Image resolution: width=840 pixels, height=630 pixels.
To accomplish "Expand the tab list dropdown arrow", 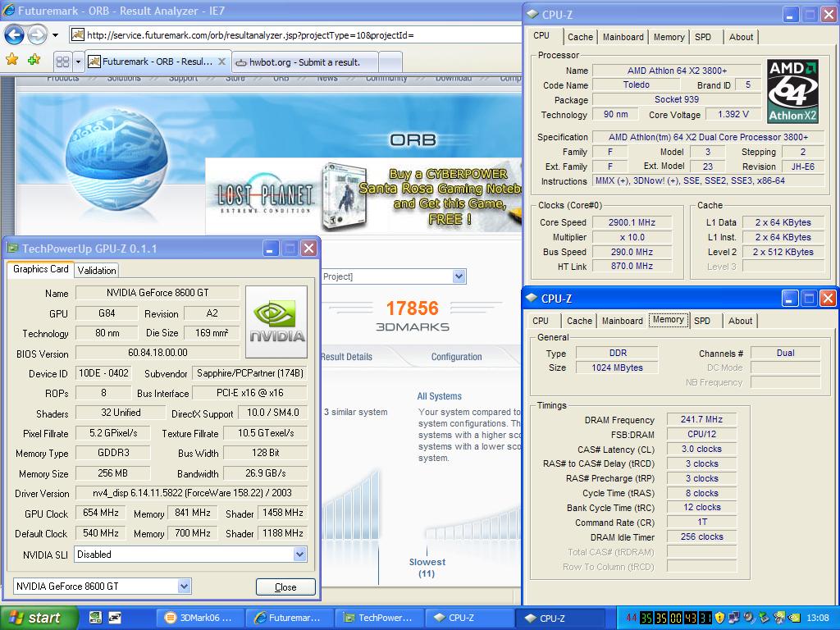I will point(78,62).
